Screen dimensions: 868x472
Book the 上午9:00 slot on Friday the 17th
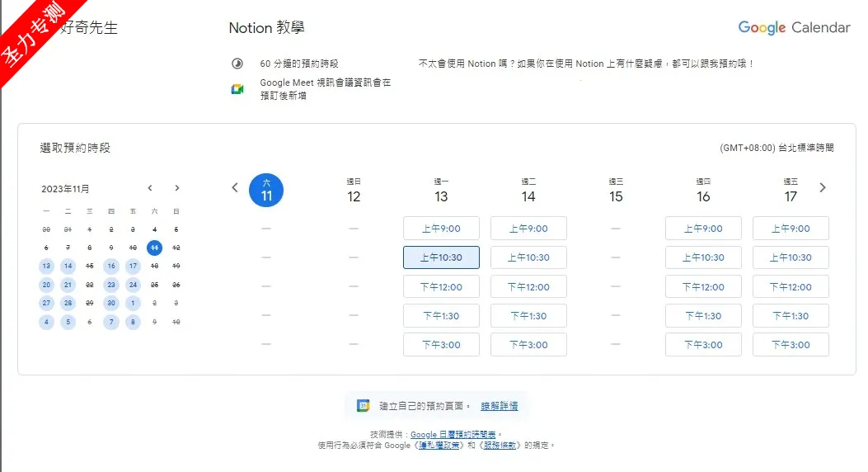(x=791, y=229)
